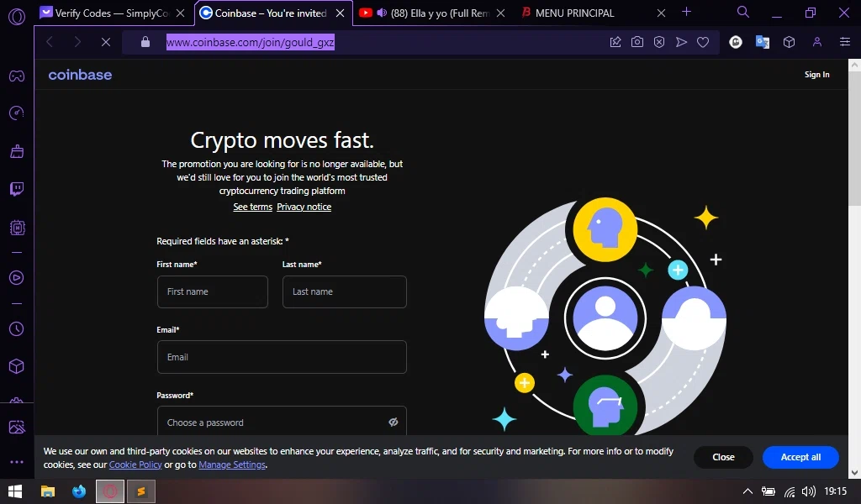The width and height of the screenshot is (861, 504).
Task: Open Google Translate extension icon
Action: (x=762, y=42)
